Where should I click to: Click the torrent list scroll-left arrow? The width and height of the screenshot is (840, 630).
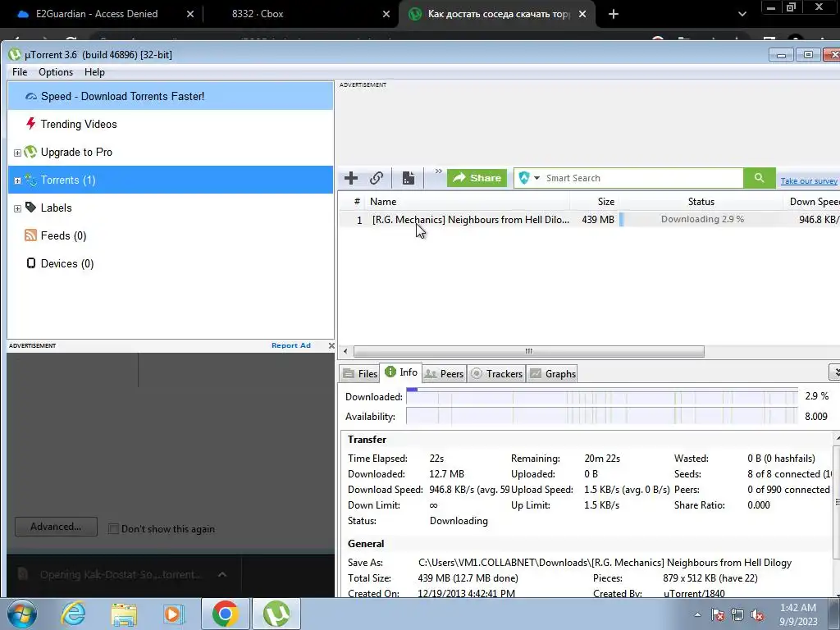click(345, 351)
